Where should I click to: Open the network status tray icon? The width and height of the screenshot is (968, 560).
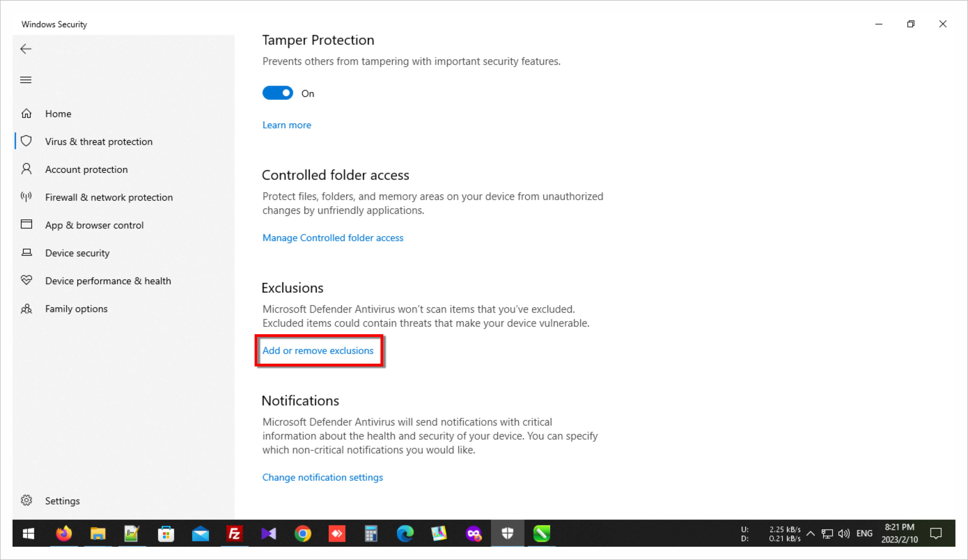point(827,533)
